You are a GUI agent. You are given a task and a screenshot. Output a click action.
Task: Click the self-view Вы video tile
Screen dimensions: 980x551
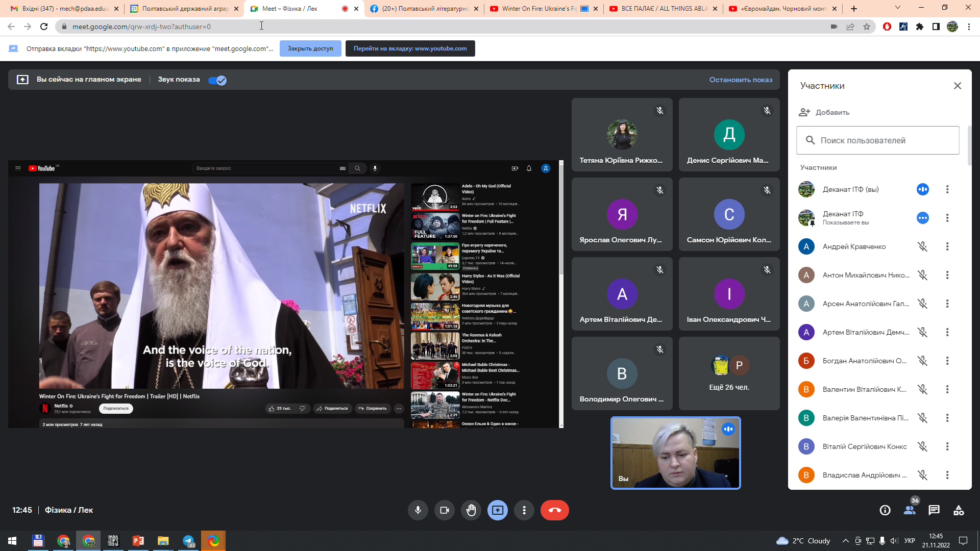point(675,453)
